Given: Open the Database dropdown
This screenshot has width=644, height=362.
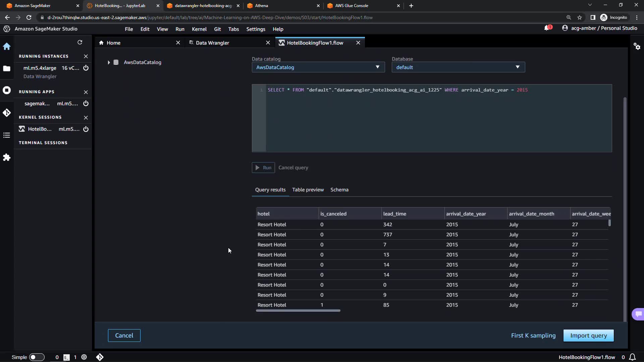Looking at the screenshot, I should (x=458, y=67).
